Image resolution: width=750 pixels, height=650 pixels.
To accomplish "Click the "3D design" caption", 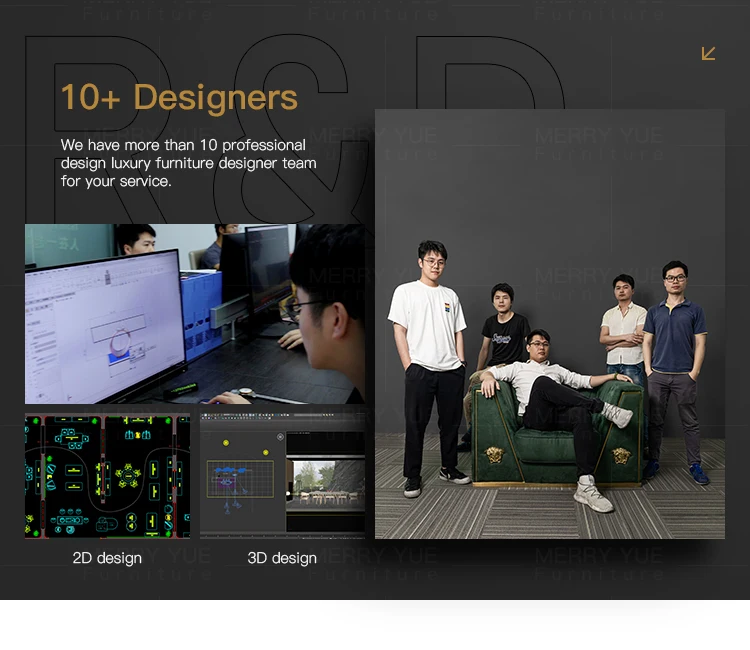I will click(282, 558).
